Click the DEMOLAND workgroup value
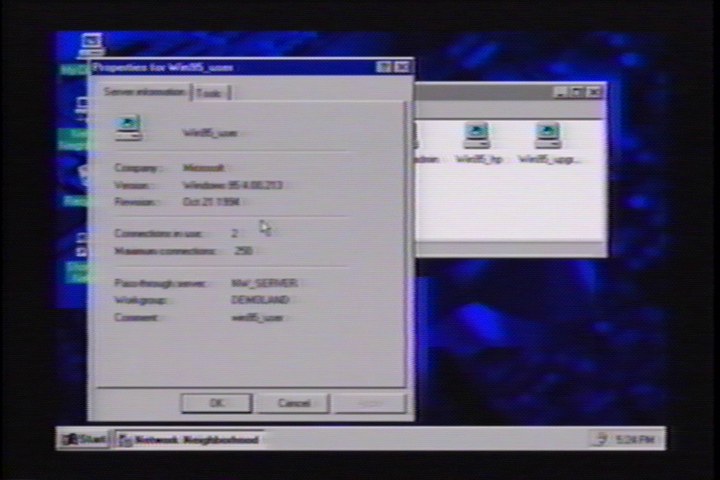This screenshot has height=480, width=720. coord(260,300)
